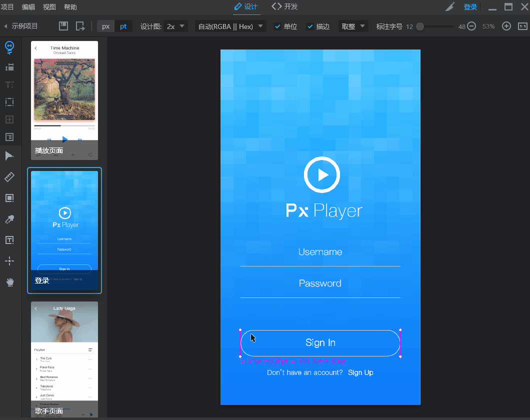This screenshot has height=420, width=530.
Task: Click the Px Player title text
Action: [x=324, y=211]
